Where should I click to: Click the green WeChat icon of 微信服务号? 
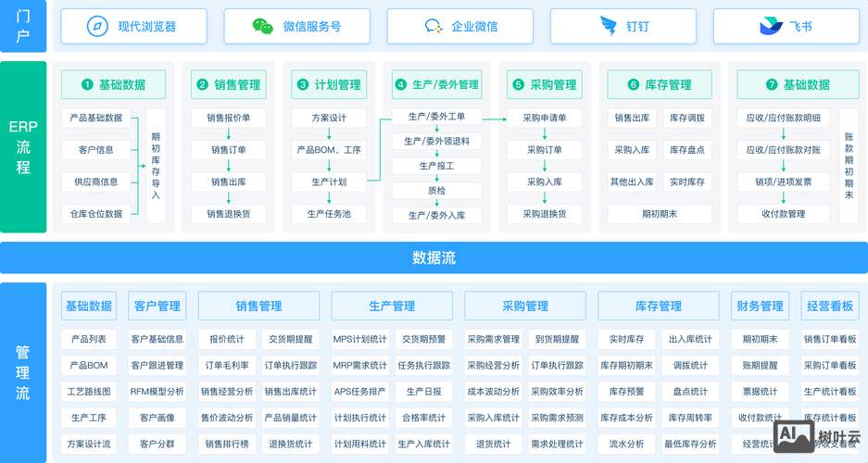pos(262,26)
